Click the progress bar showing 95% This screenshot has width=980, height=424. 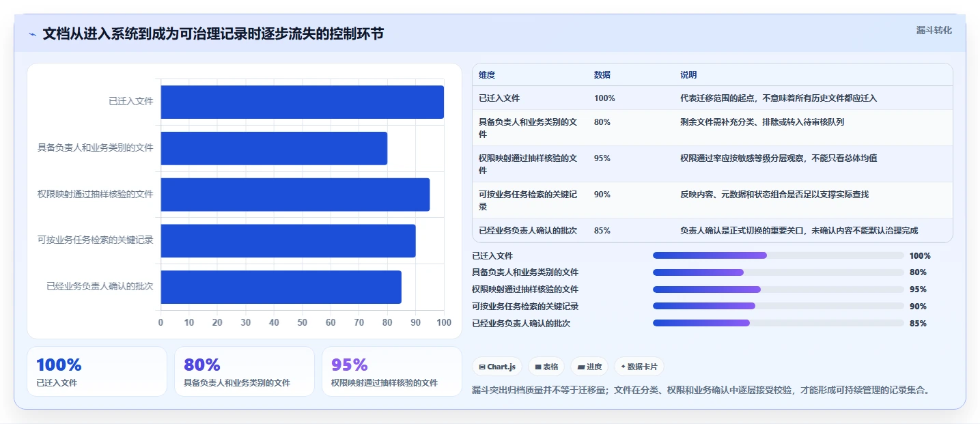tap(779, 289)
